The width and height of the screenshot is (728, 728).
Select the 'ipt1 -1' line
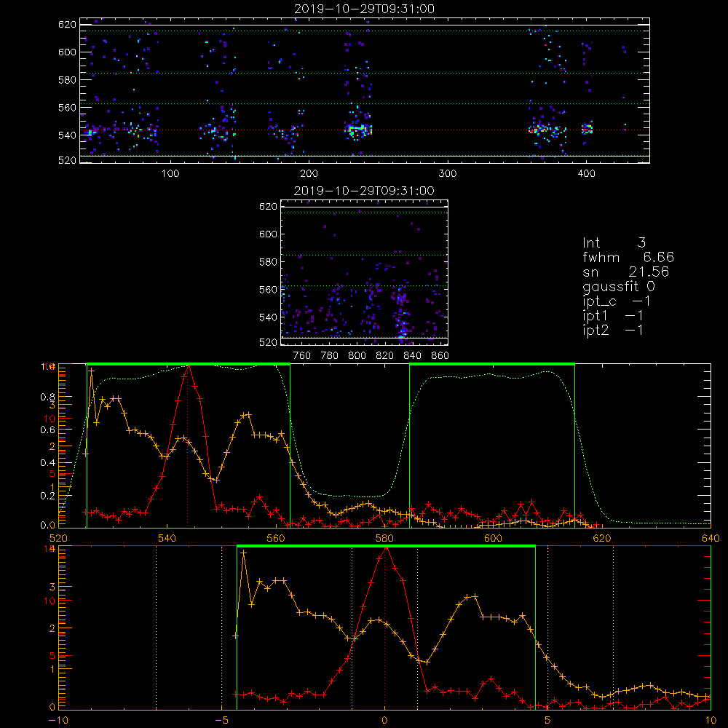click(x=613, y=316)
